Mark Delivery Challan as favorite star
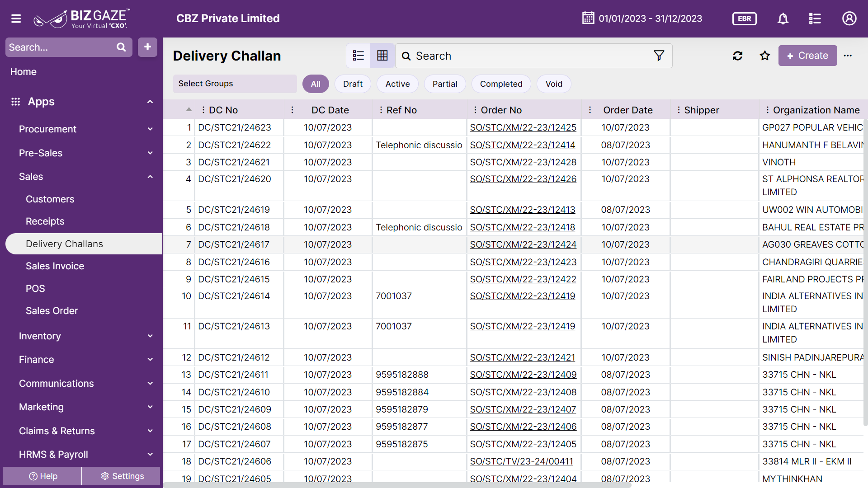This screenshot has width=868, height=488. click(765, 56)
